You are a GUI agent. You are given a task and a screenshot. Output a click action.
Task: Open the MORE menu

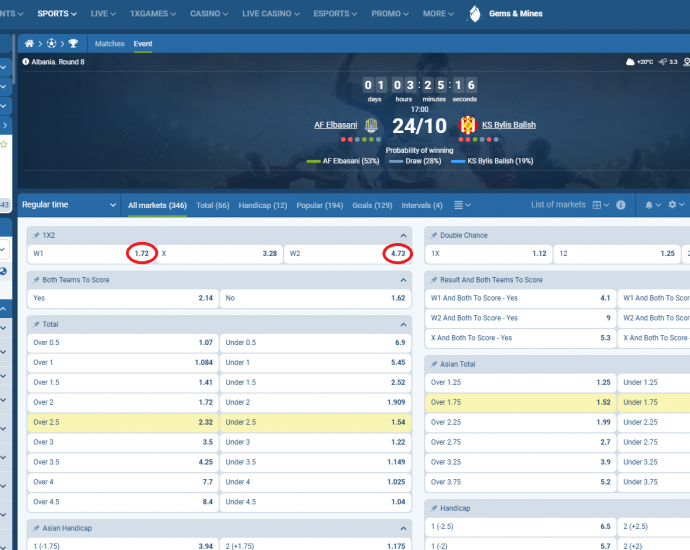click(438, 14)
